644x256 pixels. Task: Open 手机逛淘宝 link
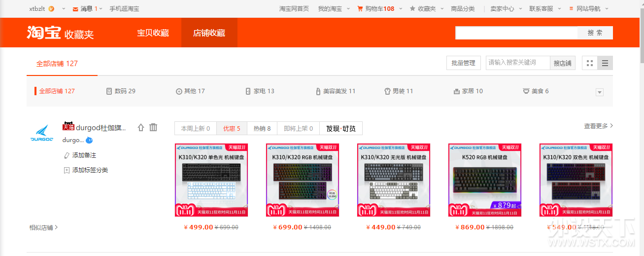click(x=124, y=9)
